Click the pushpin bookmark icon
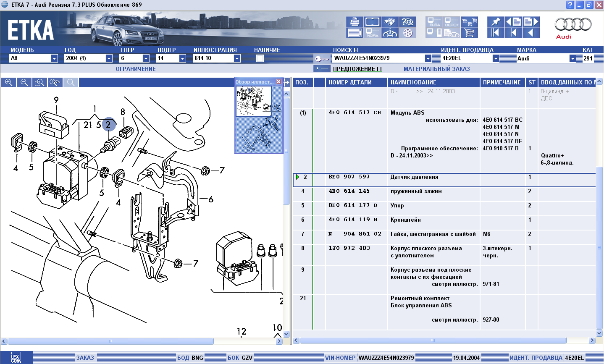Screen dimensions: 604x364 click(496, 22)
